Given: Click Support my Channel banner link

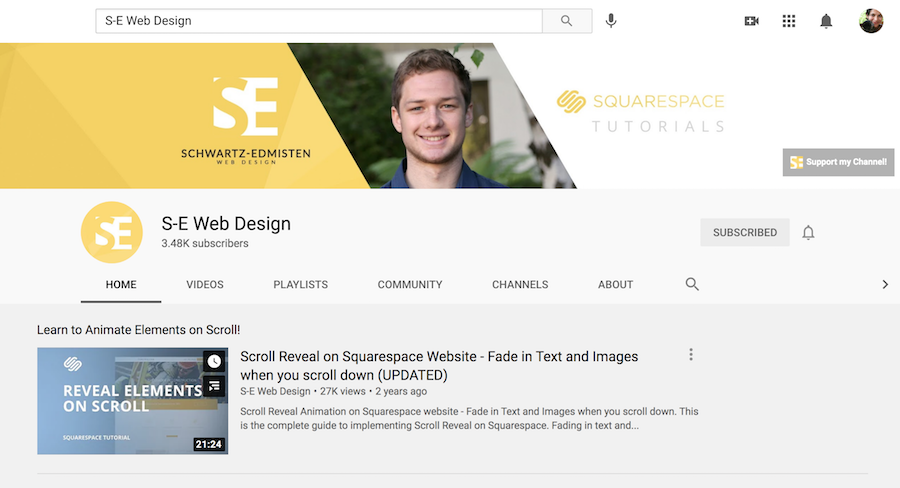Looking at the screenshot, I should click(839, 162).
